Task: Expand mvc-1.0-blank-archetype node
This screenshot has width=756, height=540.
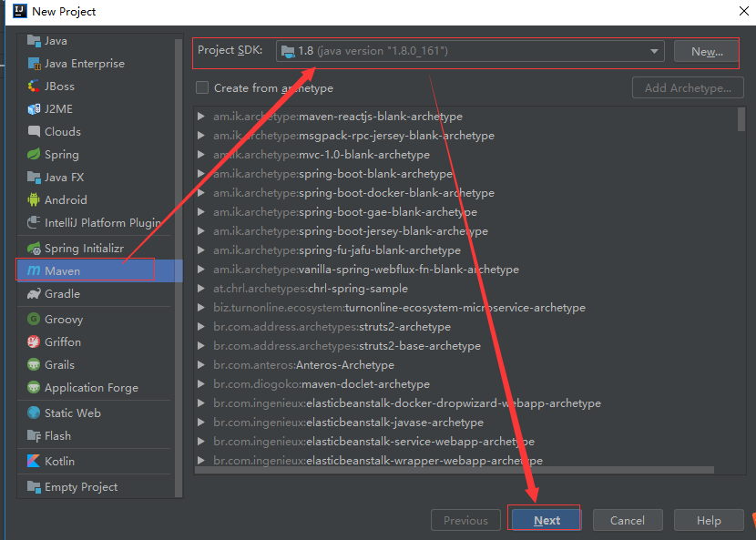Action: coord(201,155)
